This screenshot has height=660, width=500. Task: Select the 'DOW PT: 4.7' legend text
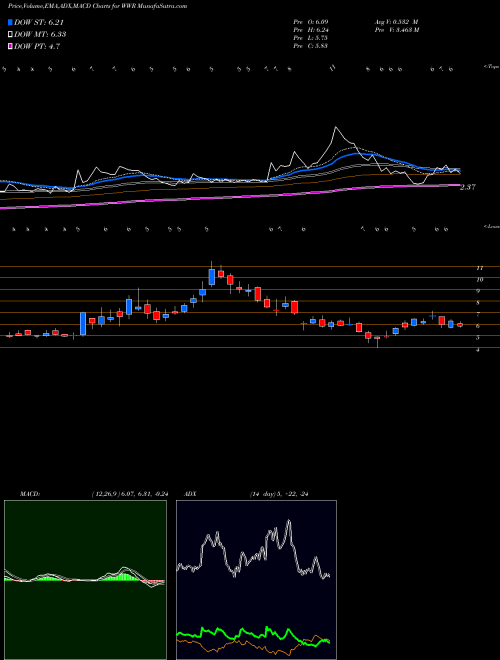37,46
